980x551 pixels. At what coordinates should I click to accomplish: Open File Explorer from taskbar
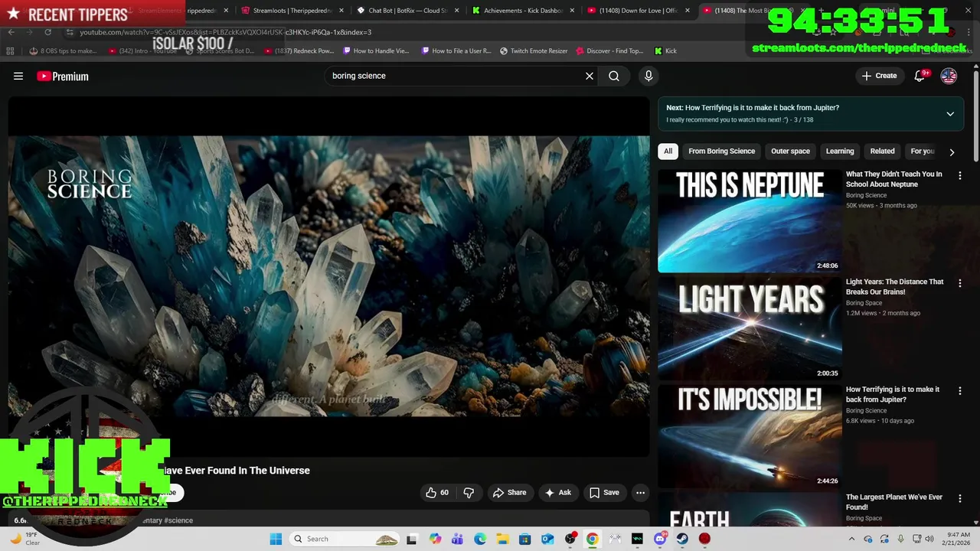[x=502, y=539]
